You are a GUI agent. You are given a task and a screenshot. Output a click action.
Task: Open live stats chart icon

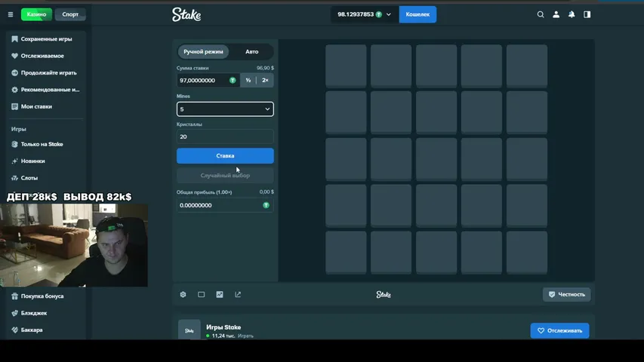tap(220, 295)
